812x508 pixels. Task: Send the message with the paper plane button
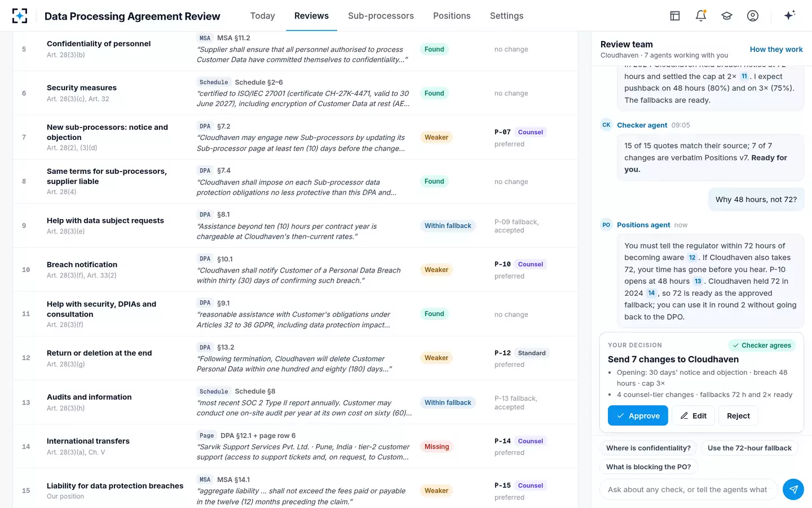(793, 489)
